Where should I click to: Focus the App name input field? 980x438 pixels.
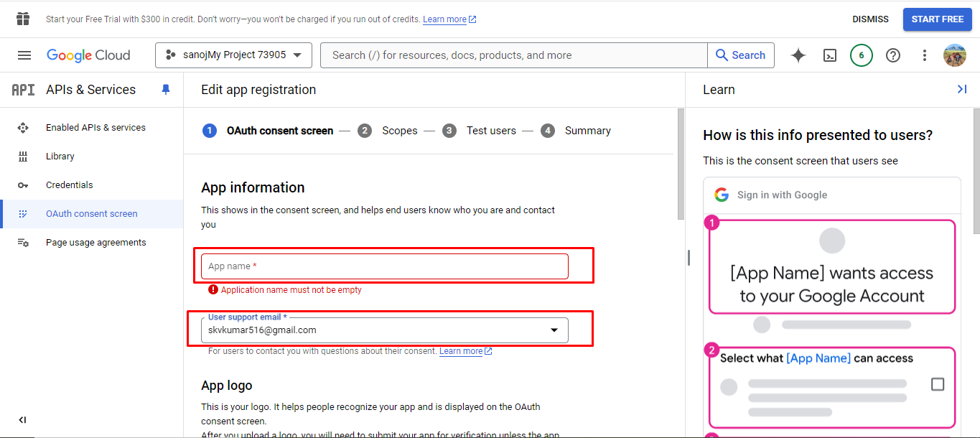click(385, 266)
